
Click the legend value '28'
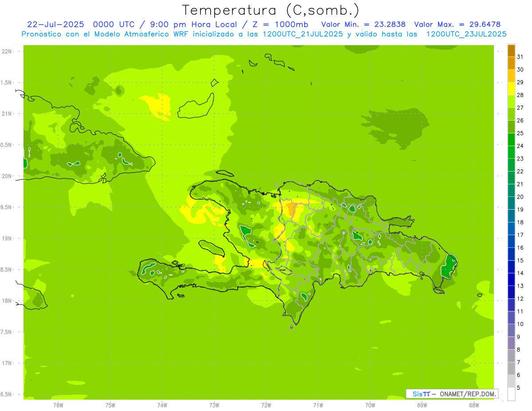[x=520, y=95]
